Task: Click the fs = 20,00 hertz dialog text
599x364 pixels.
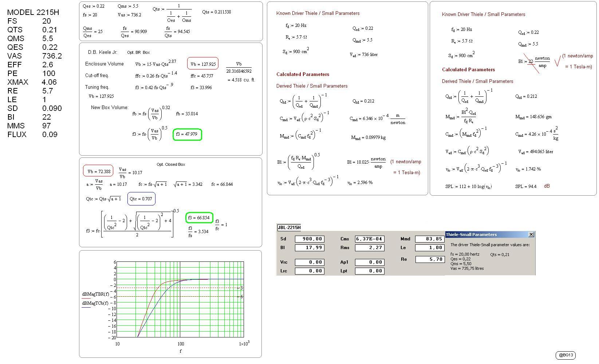Action: (465, 255)
